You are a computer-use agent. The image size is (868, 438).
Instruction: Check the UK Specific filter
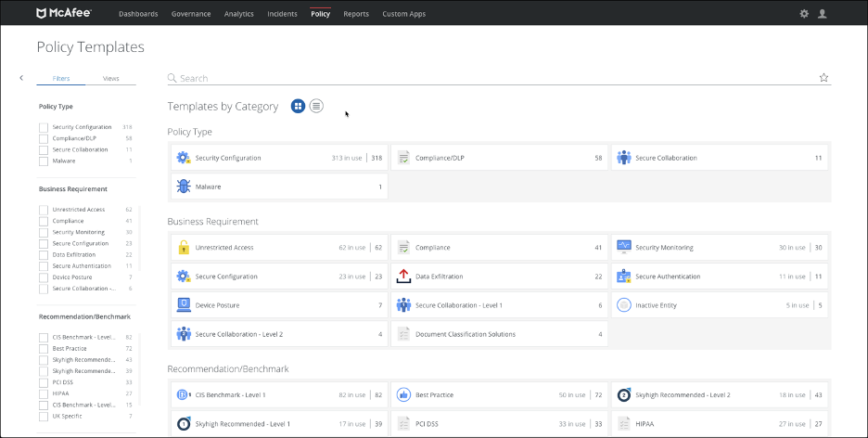coord(44,417)
